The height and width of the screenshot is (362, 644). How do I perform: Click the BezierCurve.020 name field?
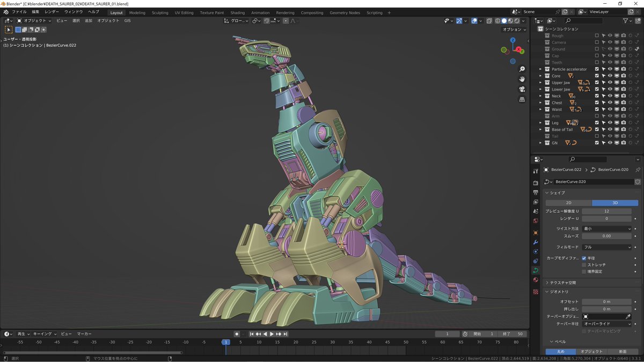coord(593,182)
